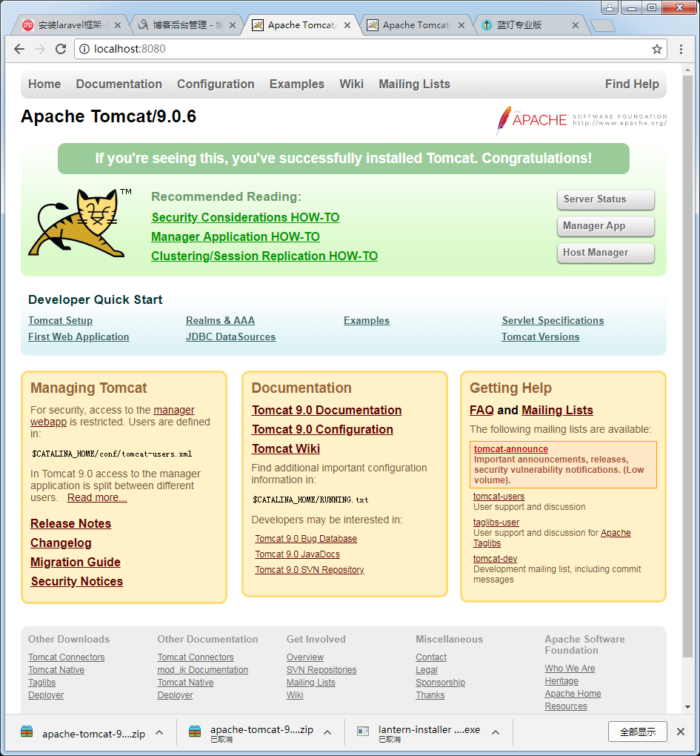Open Manager Application HOW-TO link
700x756 pixels.
pos(236,236)
